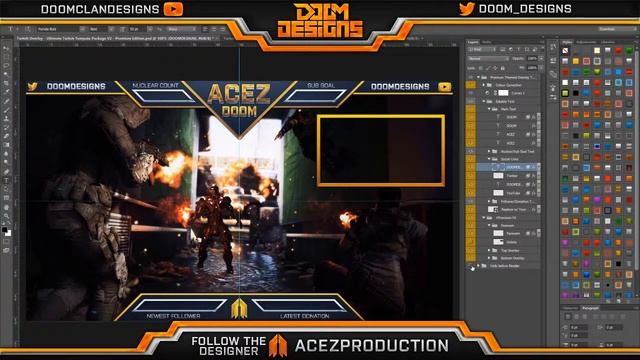Image resolution: width=640 pixels, height=360 pixels.
Task: Toggle visibility of Twitter layer
Action: [471, 176]
